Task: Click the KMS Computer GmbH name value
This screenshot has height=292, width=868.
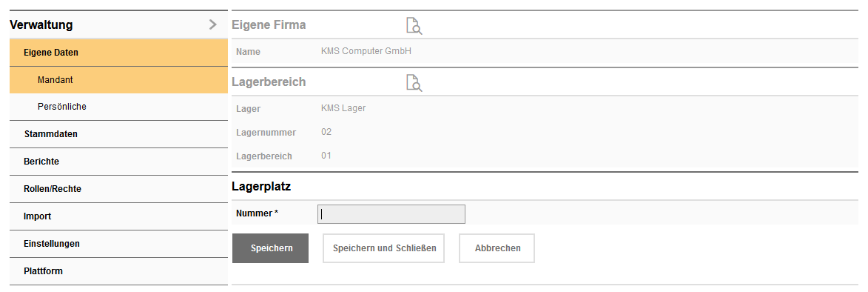Action: tap(366, 51)
